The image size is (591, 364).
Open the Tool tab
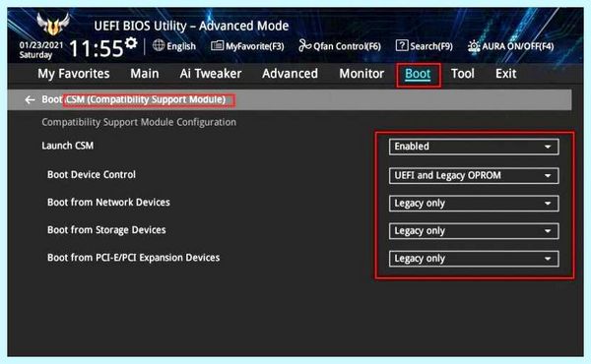463,74
